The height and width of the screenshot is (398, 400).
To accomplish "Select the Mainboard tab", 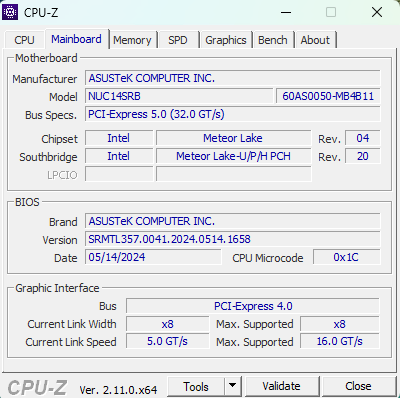I will tap(76, 39).
